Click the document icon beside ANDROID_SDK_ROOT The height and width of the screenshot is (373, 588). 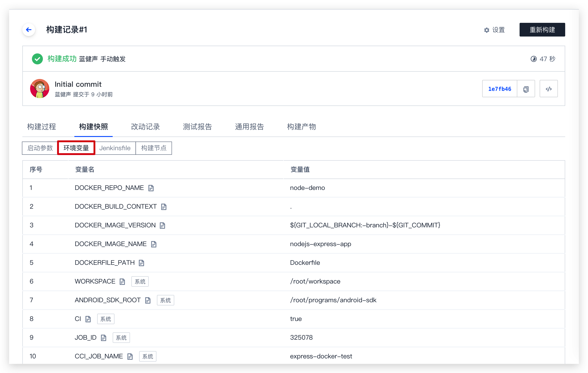pos(148,300)
